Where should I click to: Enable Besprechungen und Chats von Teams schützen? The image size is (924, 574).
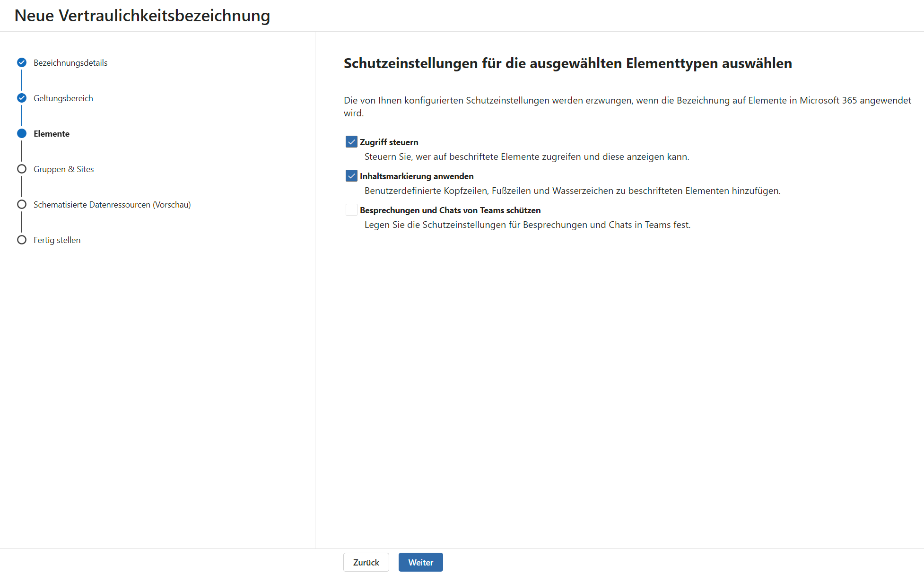[x=351, y=210]
